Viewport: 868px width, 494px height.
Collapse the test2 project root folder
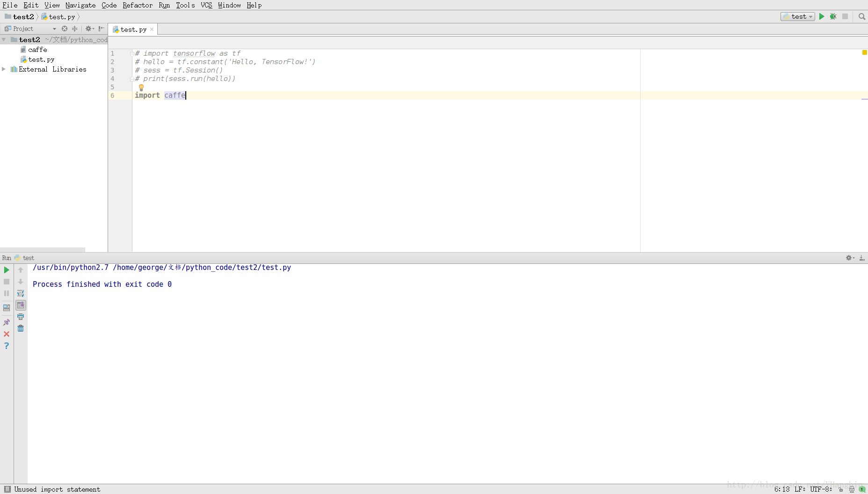tap(4, 40)
